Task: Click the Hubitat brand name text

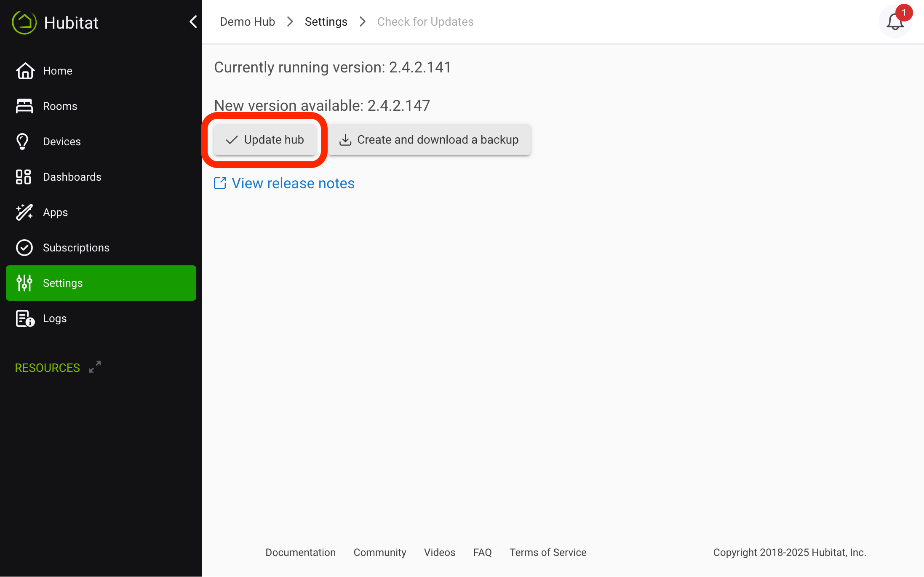Action: click(x=71, y=22)
